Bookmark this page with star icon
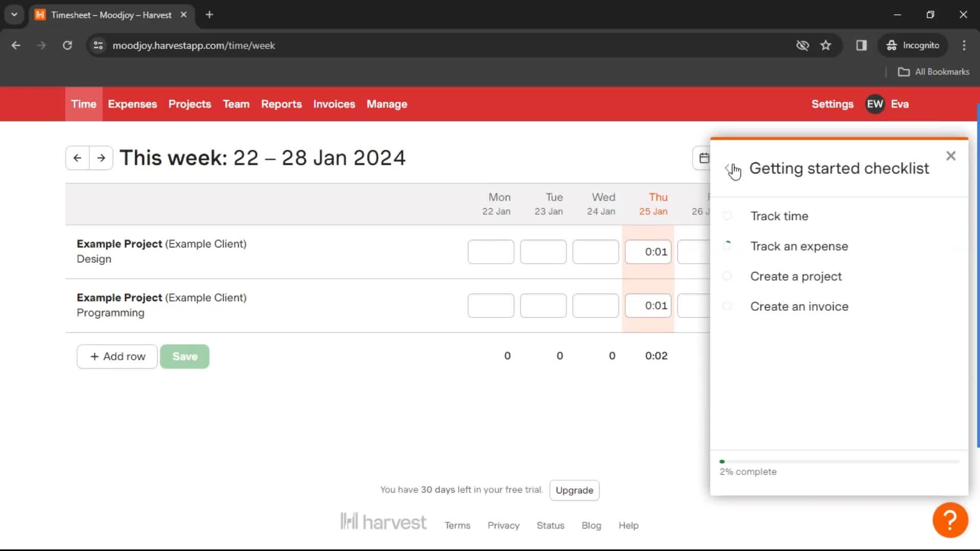 point(825,45)
